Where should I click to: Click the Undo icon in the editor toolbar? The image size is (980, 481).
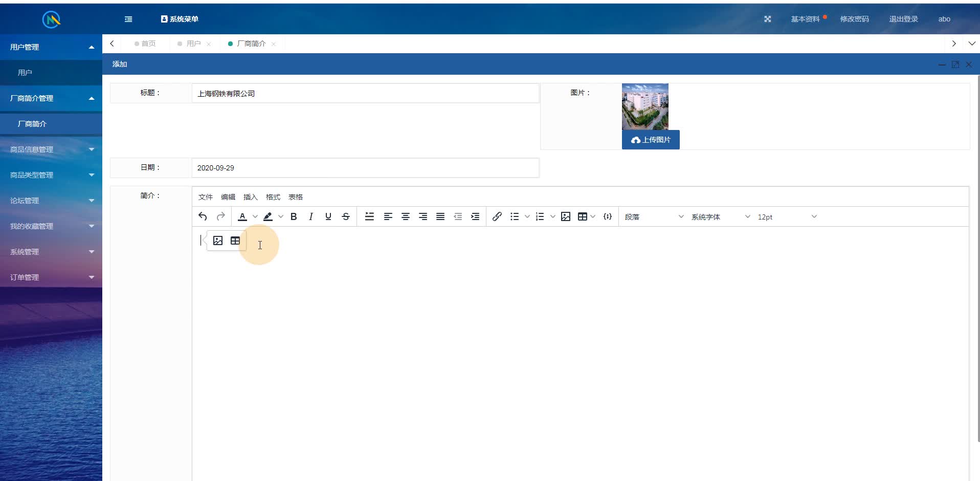click(202, 216)
